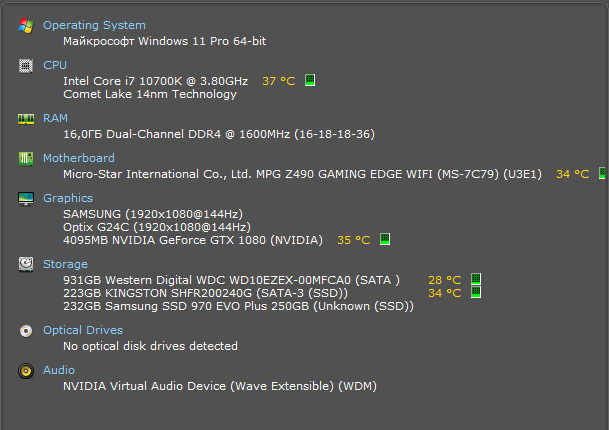This screenshot has height=430, width=609.
Task: Click the Kingston SSD temperature indicator icon
Action: [476, 293]
